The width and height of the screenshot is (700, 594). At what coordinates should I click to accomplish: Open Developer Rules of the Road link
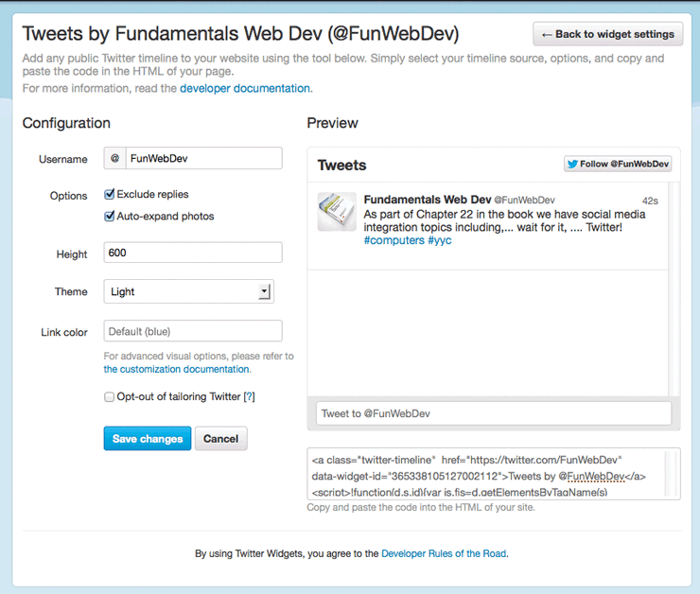(x=443, y=553)
